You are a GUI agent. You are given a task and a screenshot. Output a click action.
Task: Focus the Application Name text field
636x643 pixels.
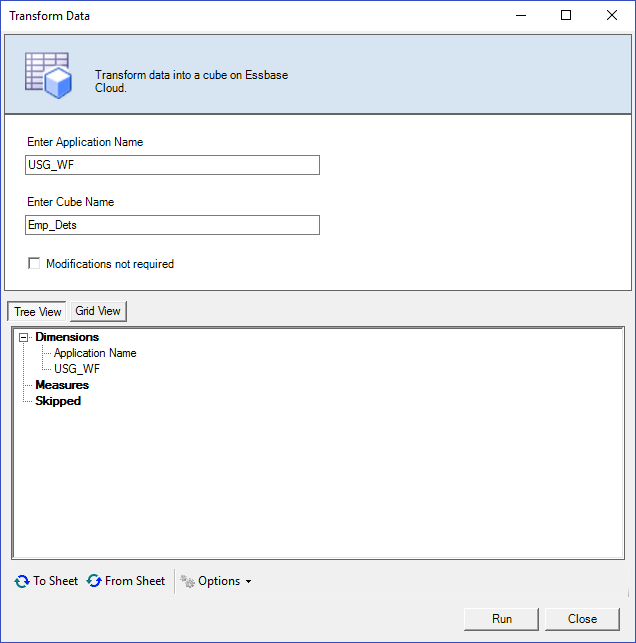pyautogui.click(x=173, y=165)
